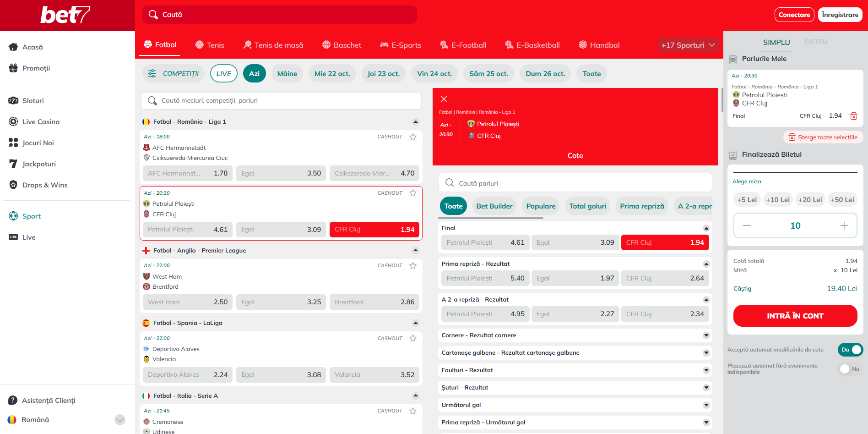868x434 pixels.
Task: Favorite the AFC Hermannstadt match star
Action: (413, 137)
